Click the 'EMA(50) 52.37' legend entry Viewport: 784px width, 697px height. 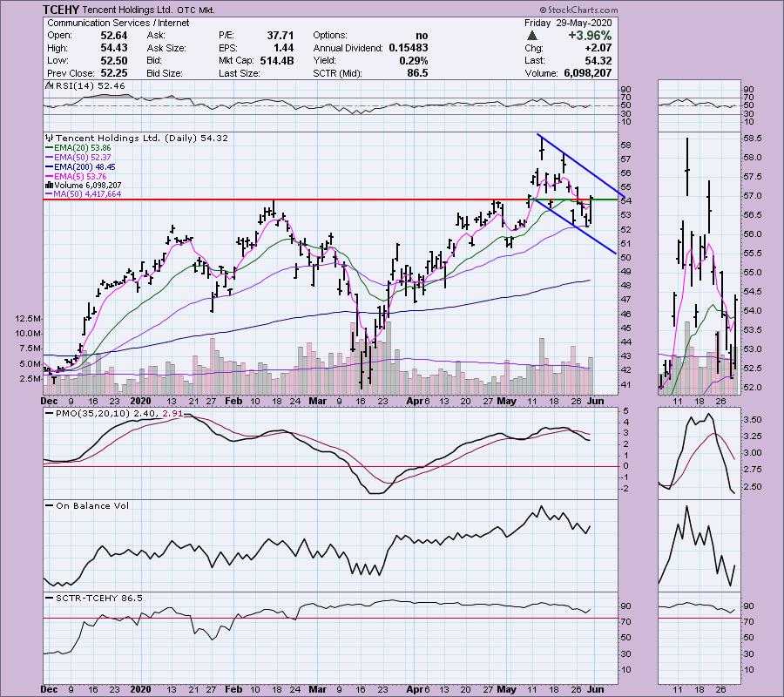pos(83,158)
